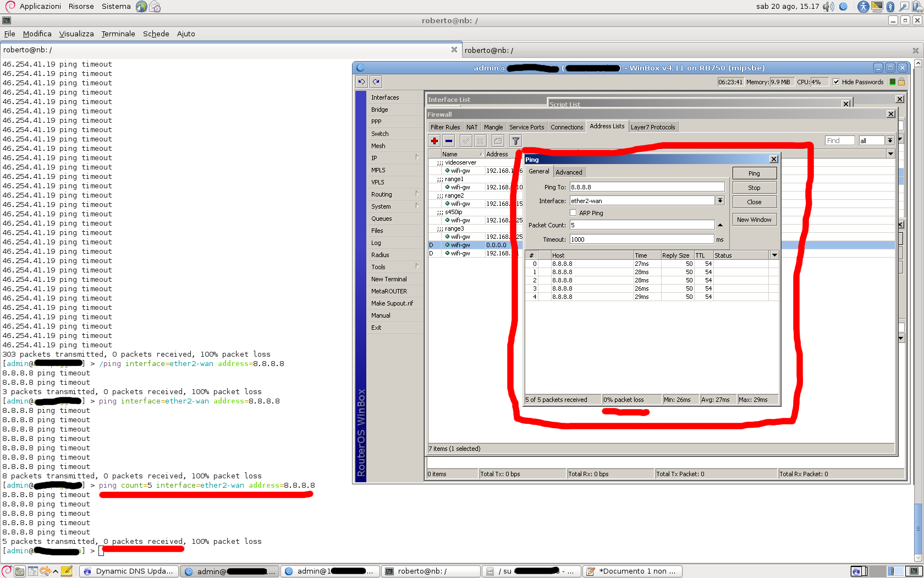Open the volume speaker icon in top panel

click(x=828, y=7)
